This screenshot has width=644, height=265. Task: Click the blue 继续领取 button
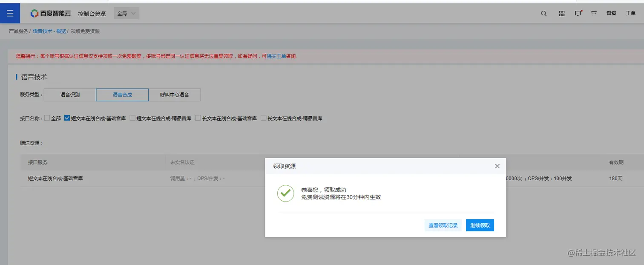pyautogui.click(x=480, y=225)
